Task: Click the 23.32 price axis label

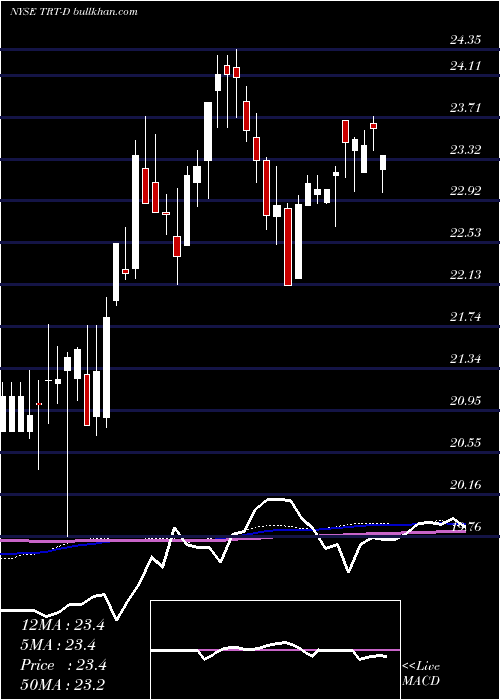Action: pos(465,150)
